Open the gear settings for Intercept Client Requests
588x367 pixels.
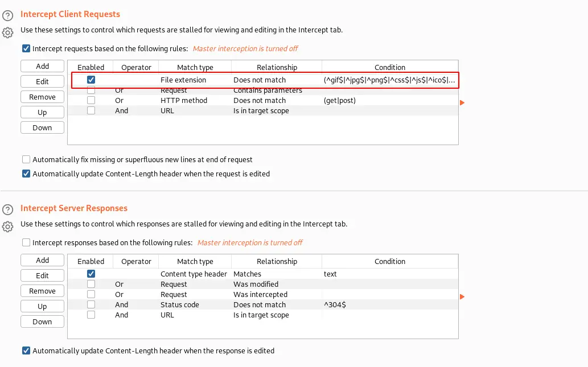tap(8, 33)
